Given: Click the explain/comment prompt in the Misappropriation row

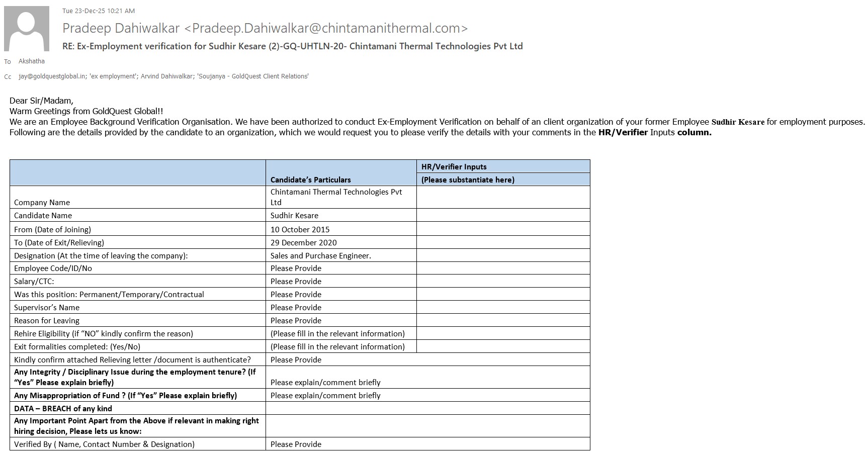Looking at the screenshot, I should 325,395.
